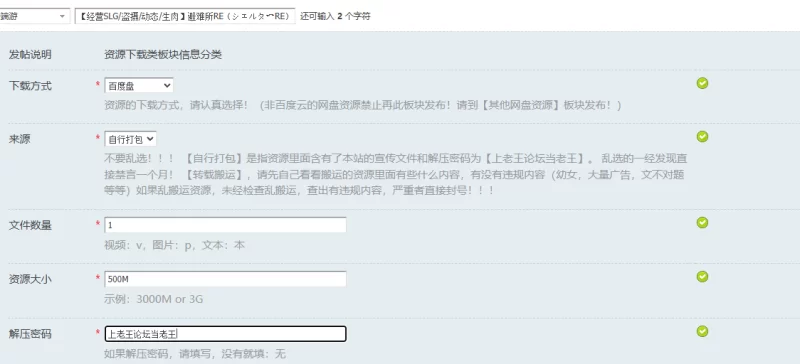Click the 解压密码 input field
Screen dimensions: 800x364
click(225, 334)
